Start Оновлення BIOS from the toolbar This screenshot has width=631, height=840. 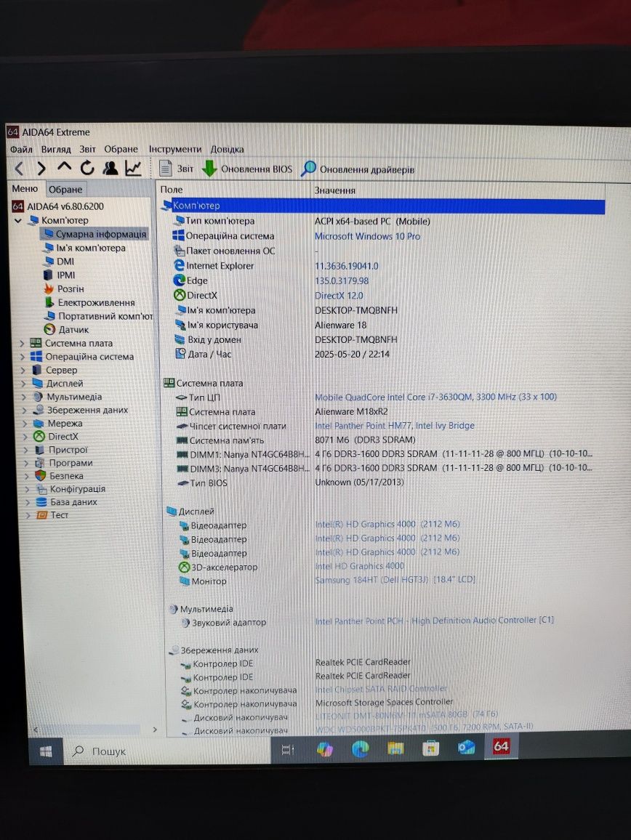(247, 169)
